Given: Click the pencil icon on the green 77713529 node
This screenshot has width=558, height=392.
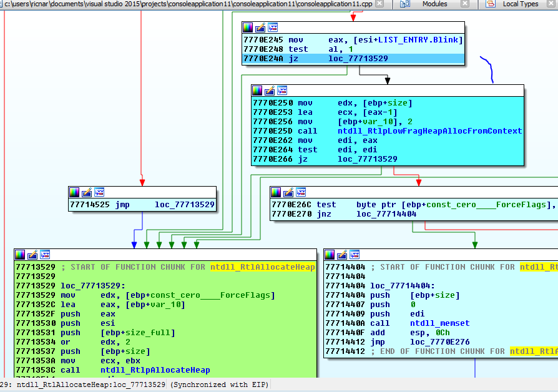Looking at the screenshot, I should (x=32, y=254).
